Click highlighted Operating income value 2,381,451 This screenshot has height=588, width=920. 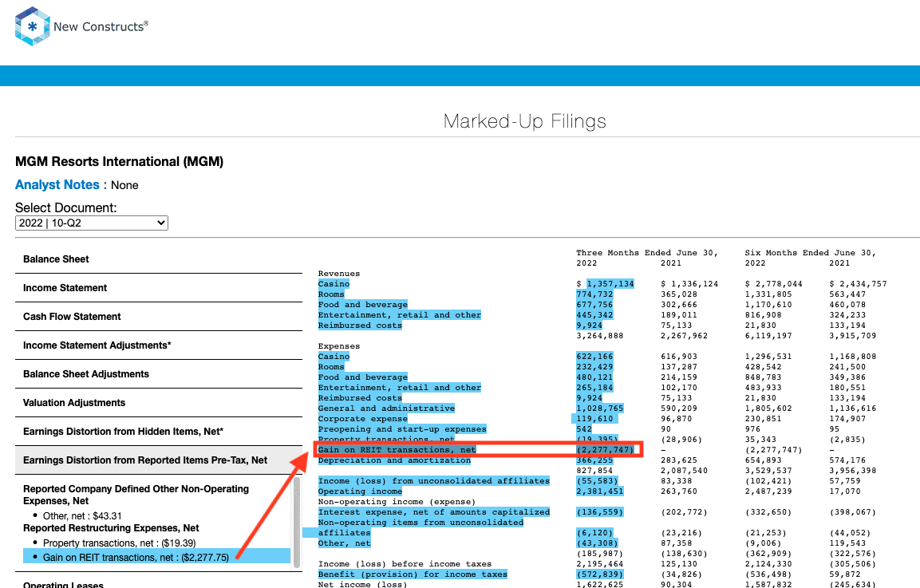pyautogui.click(x=600, y=491)
